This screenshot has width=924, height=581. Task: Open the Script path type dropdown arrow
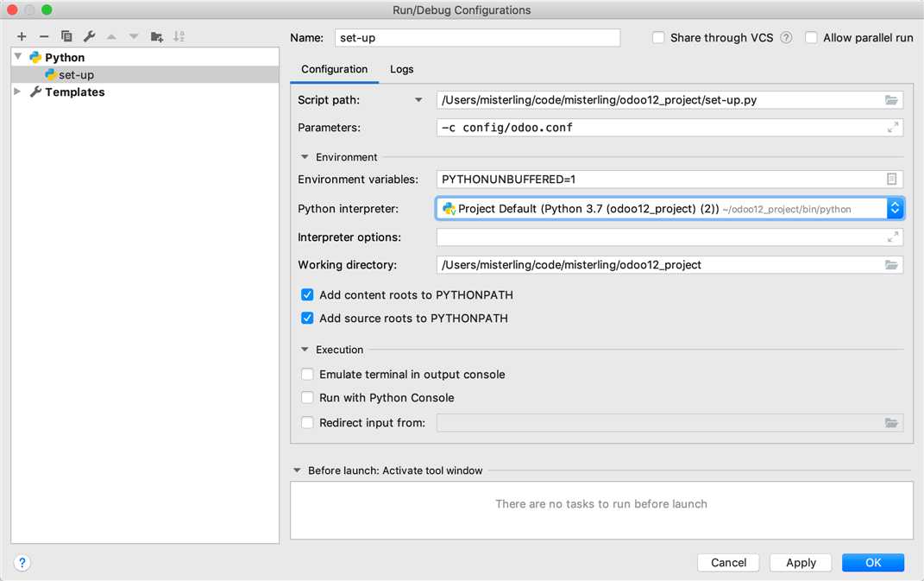pyautogui.click(x=418, y=100)
